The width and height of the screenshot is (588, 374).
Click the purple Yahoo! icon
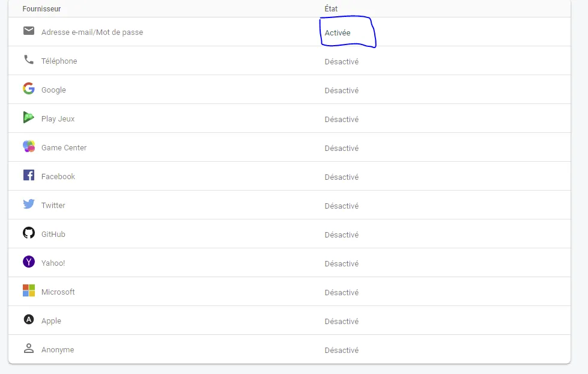(x=29, y=262)
